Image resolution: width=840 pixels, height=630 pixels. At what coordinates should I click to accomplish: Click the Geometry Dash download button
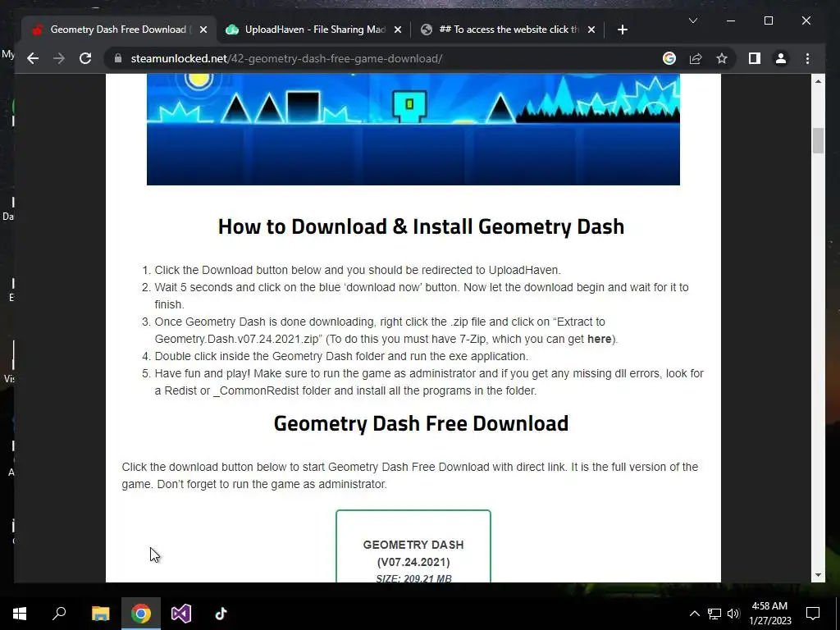pyautogui.click(x=413, y=546)
